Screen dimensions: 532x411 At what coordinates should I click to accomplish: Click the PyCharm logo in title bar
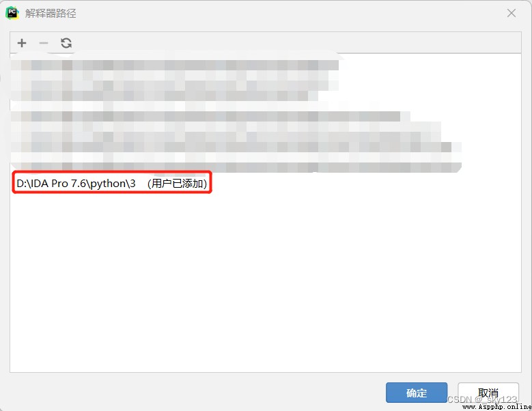click(12, 13)
